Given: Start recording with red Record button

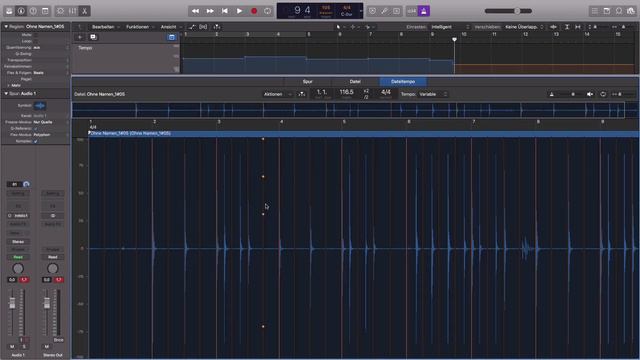Looking at the screenshot, I should pos(254,11).
